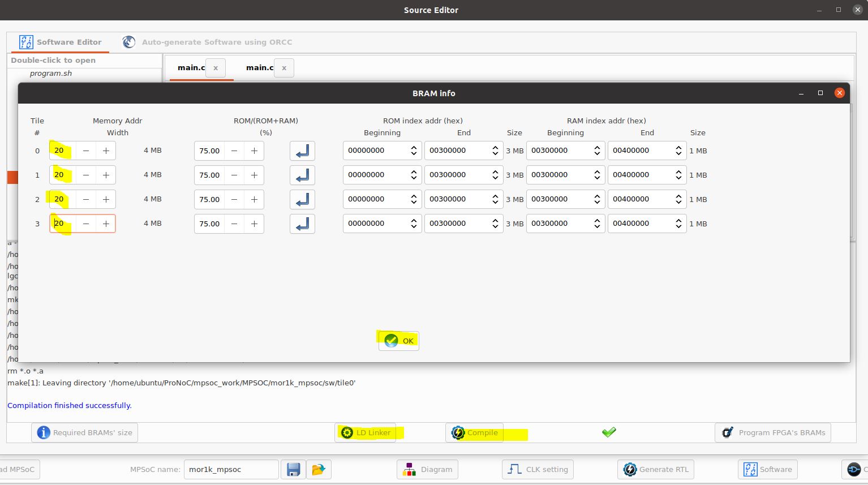Close the first main.c tab
This screenshot has width=868, height=485.
[216, 68]
